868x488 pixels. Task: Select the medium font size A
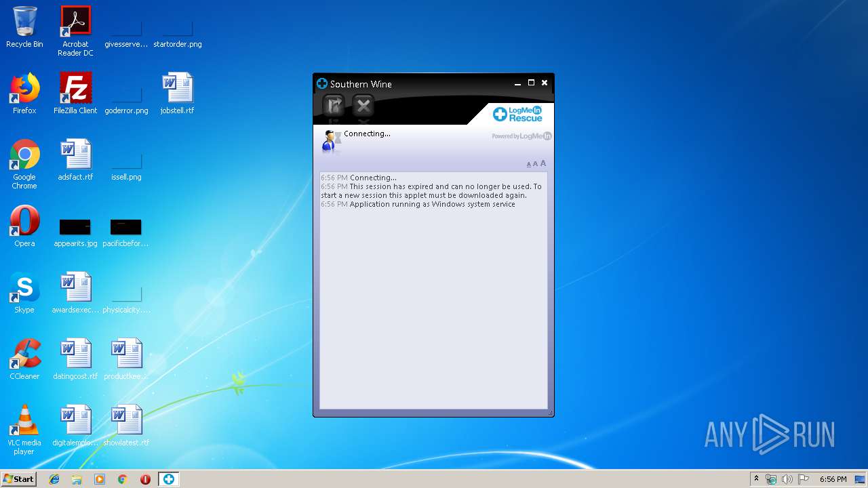click(x=535, y=164)
